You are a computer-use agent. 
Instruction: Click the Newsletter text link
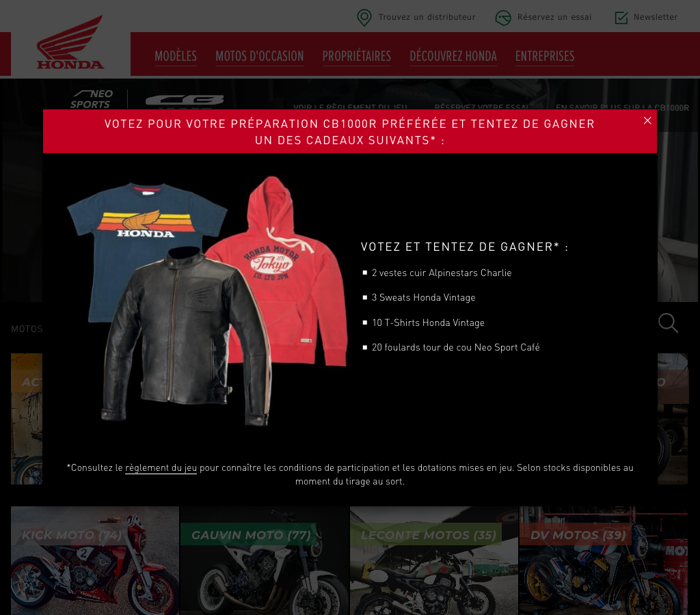656,17
